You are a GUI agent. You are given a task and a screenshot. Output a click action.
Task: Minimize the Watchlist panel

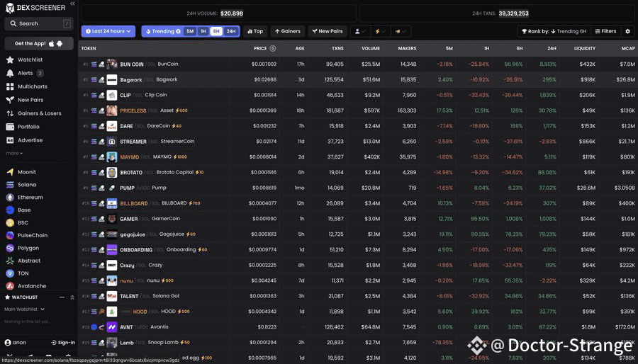point(62,297)
